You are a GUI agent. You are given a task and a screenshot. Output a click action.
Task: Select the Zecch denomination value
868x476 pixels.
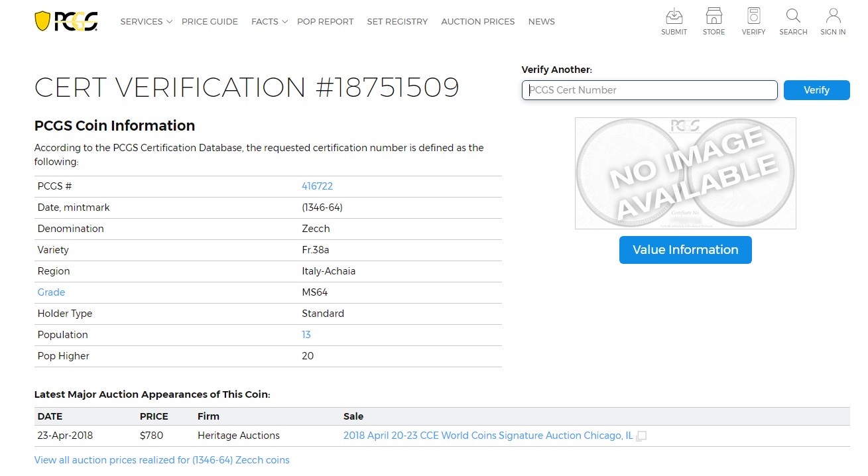(316, 229)
